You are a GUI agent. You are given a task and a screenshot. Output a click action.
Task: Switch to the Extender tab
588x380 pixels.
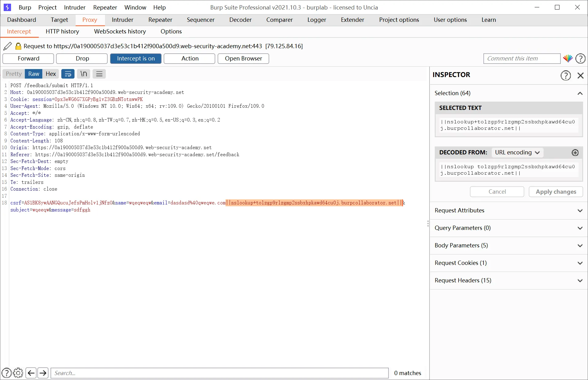(x=353, y=20)
